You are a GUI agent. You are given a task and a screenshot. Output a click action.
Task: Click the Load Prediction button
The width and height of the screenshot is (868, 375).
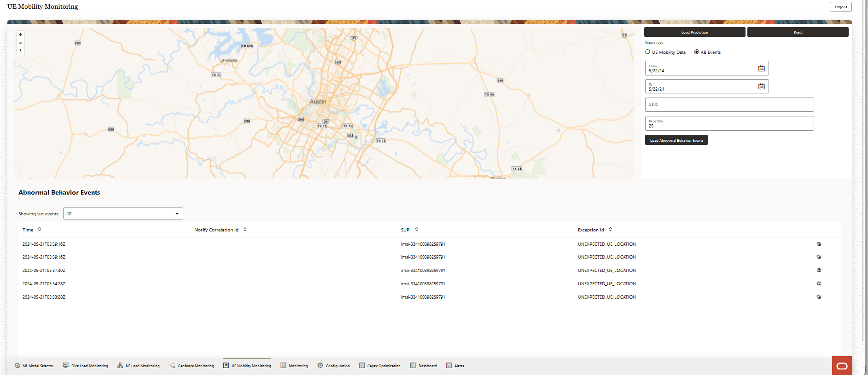point(694,32)
